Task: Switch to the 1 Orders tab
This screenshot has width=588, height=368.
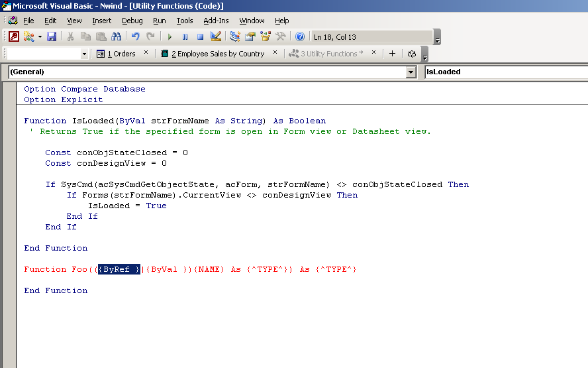Action: click(x=116, y=54)
